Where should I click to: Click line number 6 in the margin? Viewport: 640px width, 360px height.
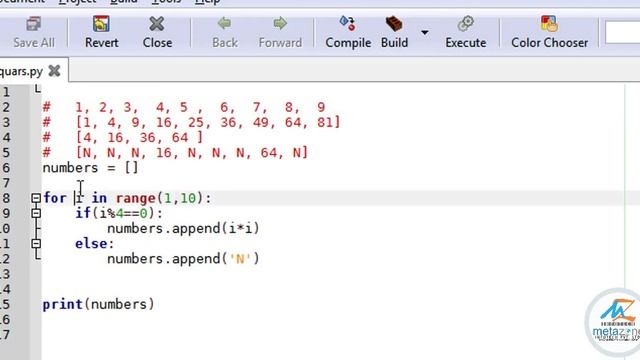6,168
